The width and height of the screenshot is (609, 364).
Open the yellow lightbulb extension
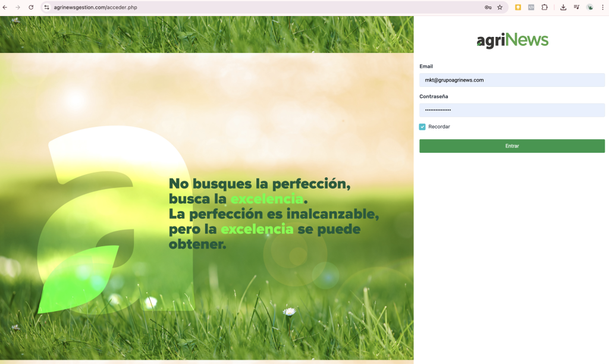pyautogui.click(x=518, y=7)
